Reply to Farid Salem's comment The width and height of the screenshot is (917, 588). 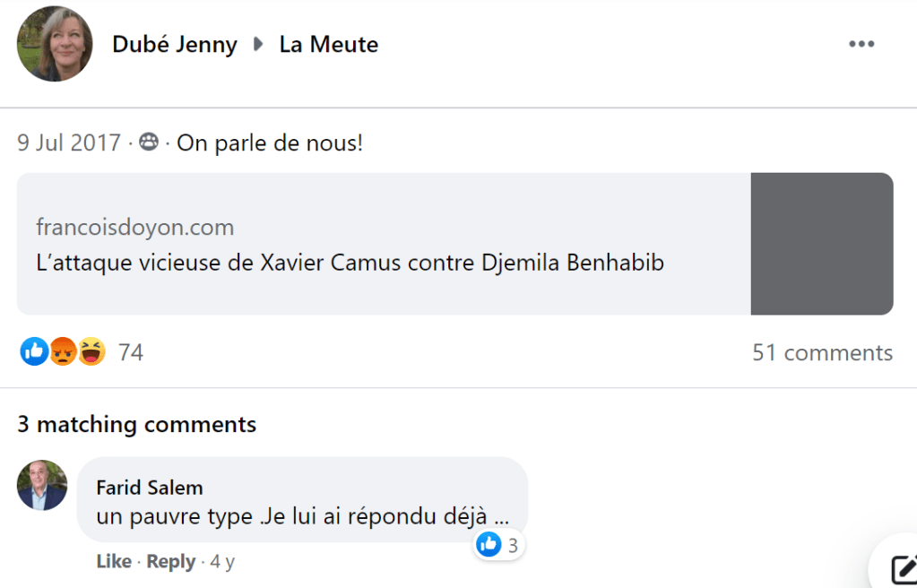point(170,562)
